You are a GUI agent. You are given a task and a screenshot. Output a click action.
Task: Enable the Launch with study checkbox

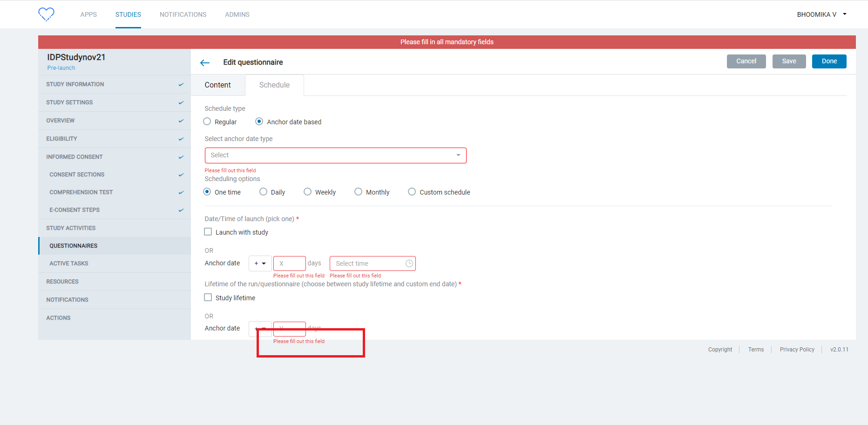208,231
